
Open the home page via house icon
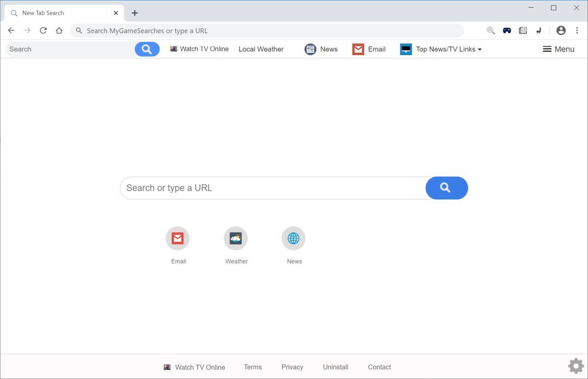click(59, 30)
